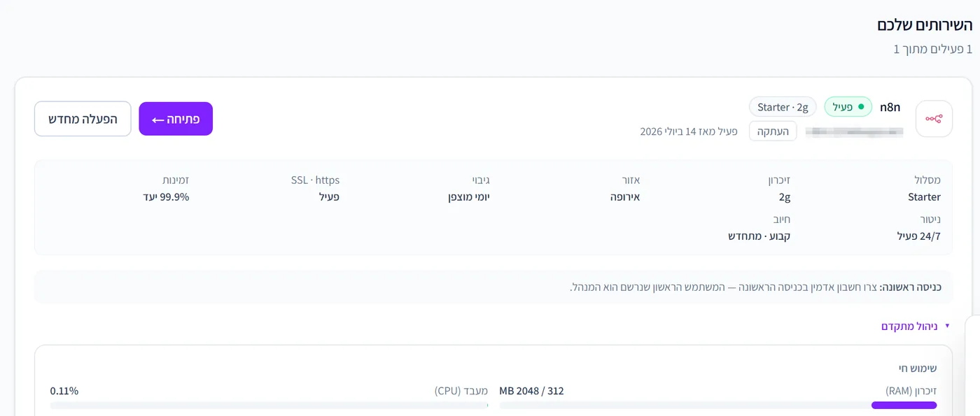Click the CPU usage progress bar
The image size is (980, 416).
pos(269,405)
